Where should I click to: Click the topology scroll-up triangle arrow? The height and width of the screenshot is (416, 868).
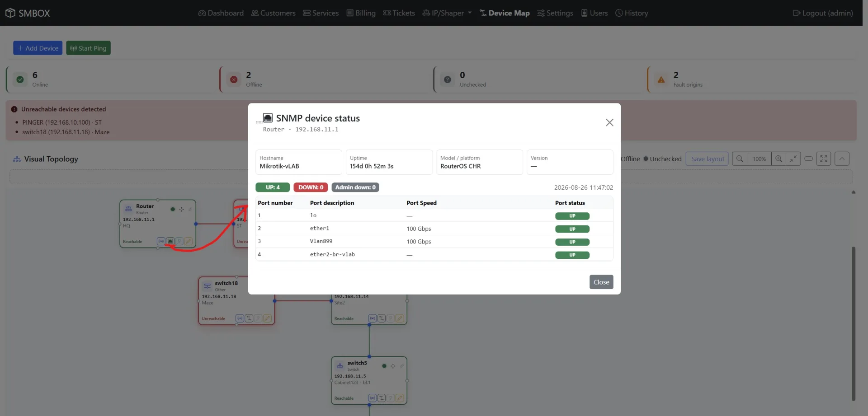pos(854,192)
